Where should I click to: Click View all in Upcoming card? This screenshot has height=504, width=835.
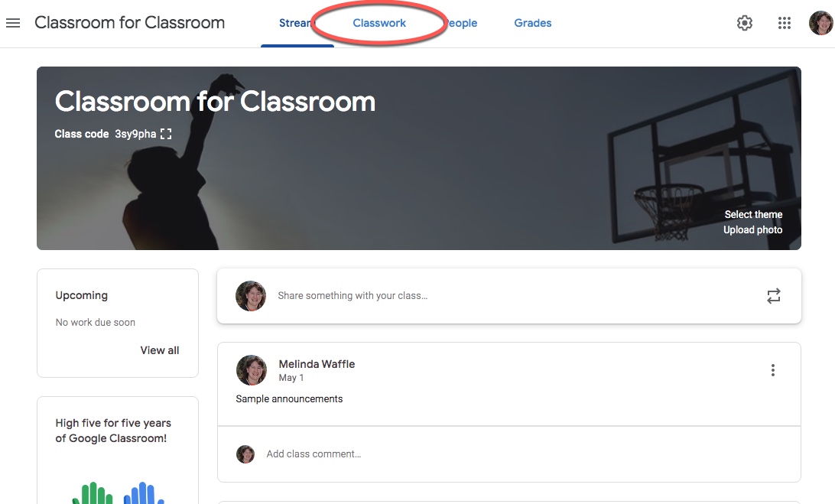click(160, 350)
